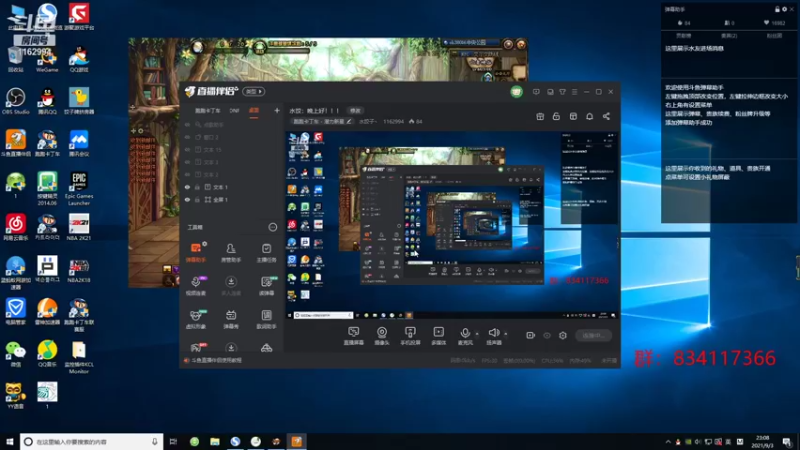Open the 斗鱼直播伴侣 tutorial link

point(216,360)
